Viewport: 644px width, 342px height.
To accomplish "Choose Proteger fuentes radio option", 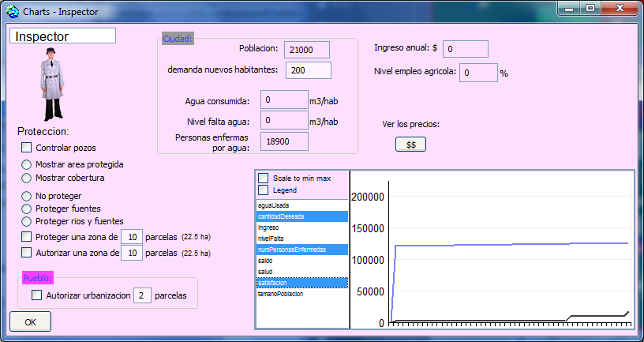I will [x=26, y=209].
